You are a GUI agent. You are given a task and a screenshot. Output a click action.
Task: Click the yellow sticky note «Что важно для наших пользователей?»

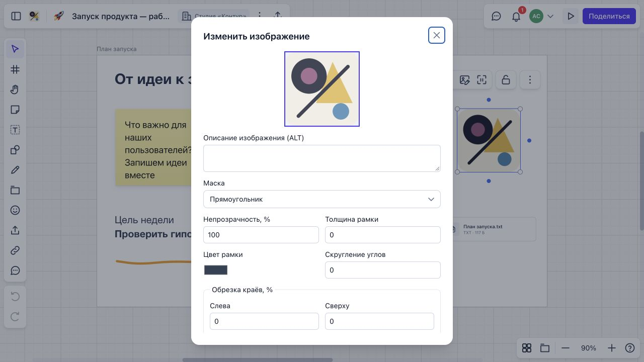click(x=153, y=147)
